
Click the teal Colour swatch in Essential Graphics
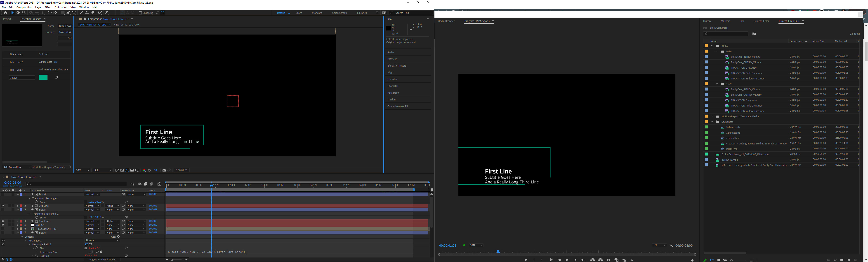(x=43, y=77)
